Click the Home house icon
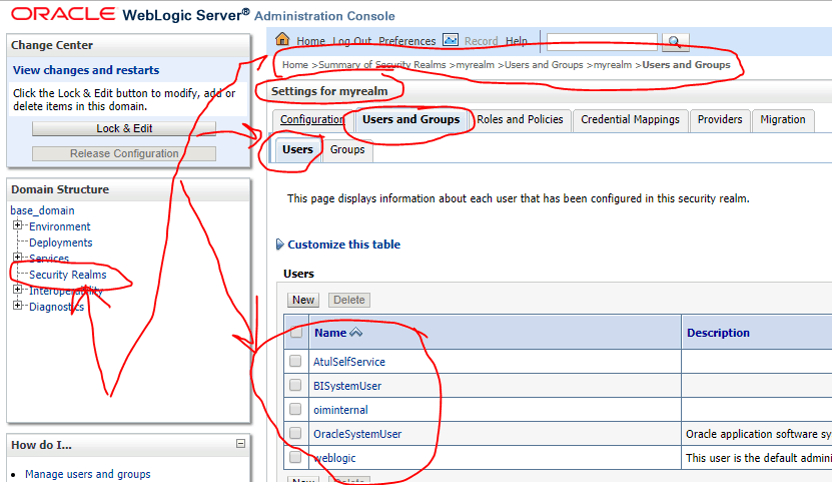This screenshot has width=832, height=485. tap(282, 39)
